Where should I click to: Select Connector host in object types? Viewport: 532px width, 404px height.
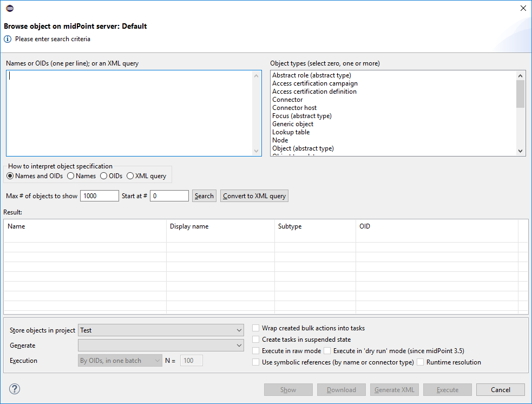[x=294, y=108]
